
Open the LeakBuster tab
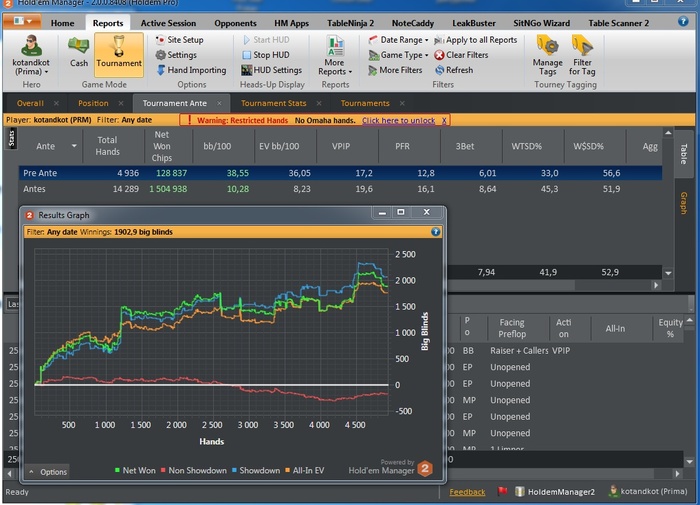pos(474,23)
